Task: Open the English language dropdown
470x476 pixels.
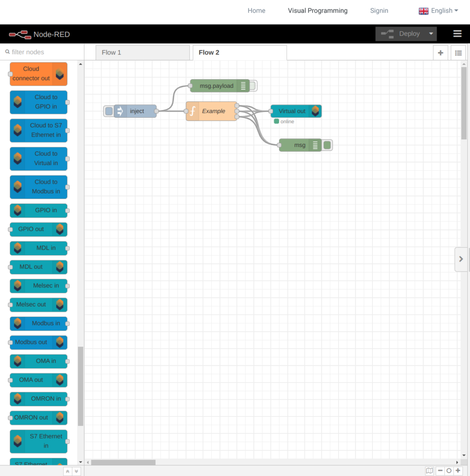Action: [438, 11]
